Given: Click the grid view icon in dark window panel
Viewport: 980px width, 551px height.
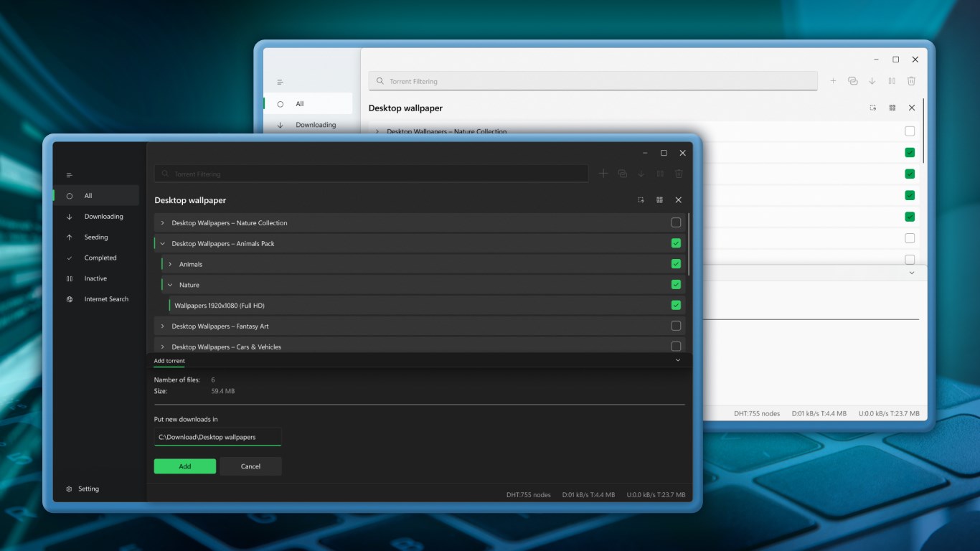Looking at the screenshot, I should pyautogui.click(x=659, y=200).
